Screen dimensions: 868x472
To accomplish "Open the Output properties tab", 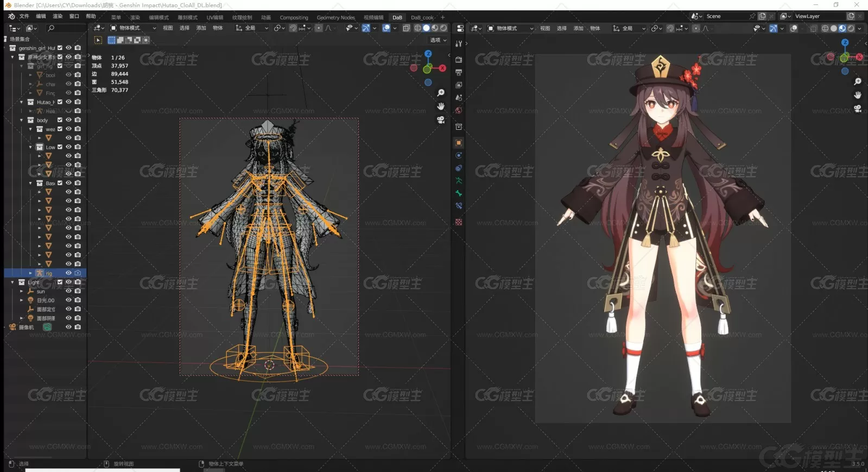I will tap(459, 72).
